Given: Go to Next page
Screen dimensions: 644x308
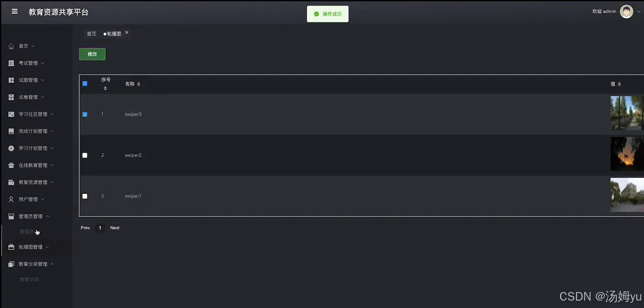Looking at the screenshot, I should [x=115, y=228].
